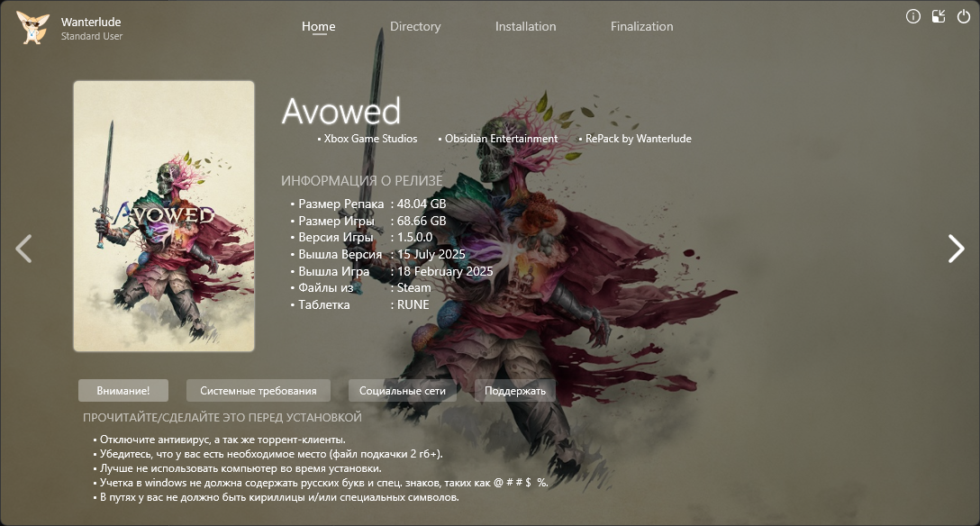Open the Home tab

tap(319, 26)
